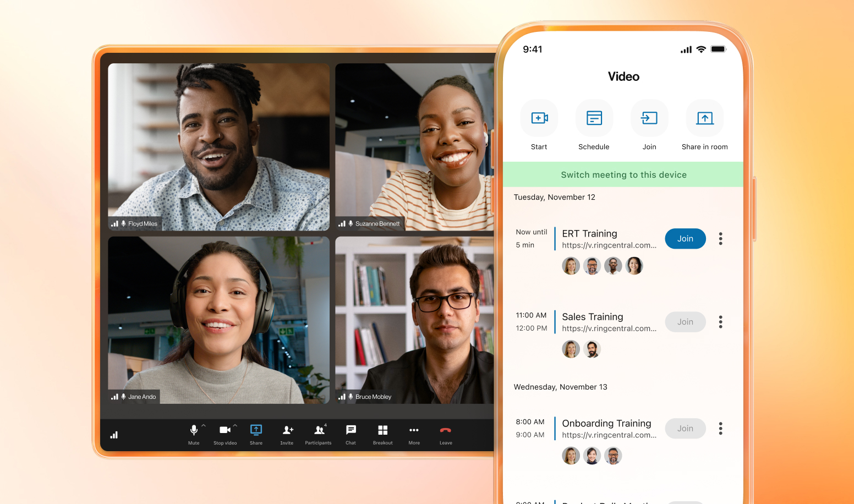Schedule a meeting from the phone app

(x=594, y=118)
